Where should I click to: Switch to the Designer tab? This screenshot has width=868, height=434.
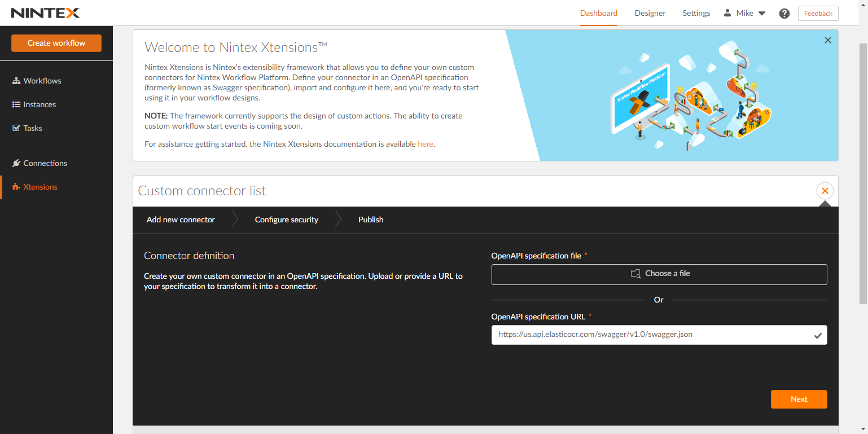coord(650,13)
